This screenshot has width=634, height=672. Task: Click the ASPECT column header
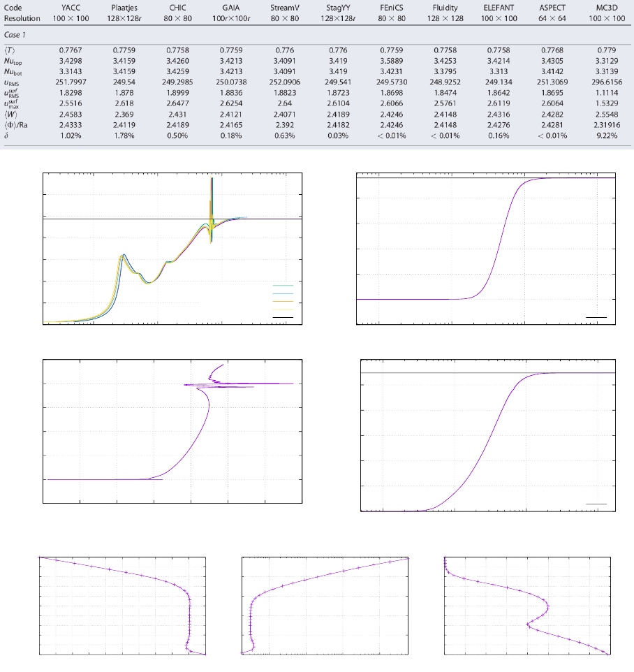pos(552,8)
